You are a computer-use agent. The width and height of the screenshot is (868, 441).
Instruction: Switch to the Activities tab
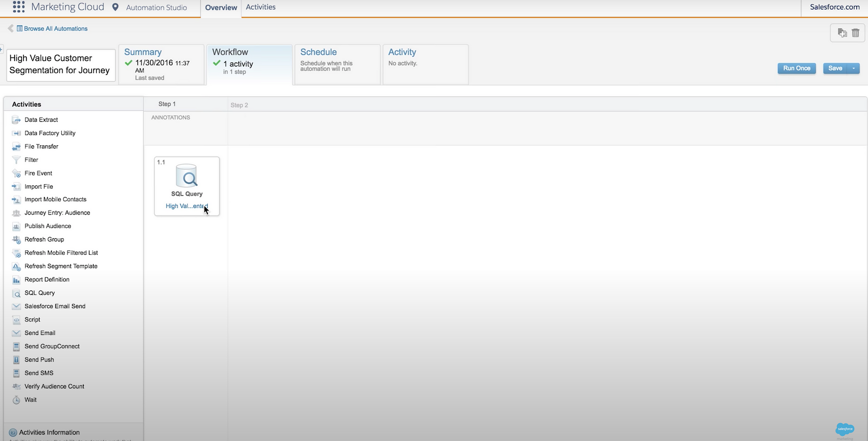[x=260, y=7]
